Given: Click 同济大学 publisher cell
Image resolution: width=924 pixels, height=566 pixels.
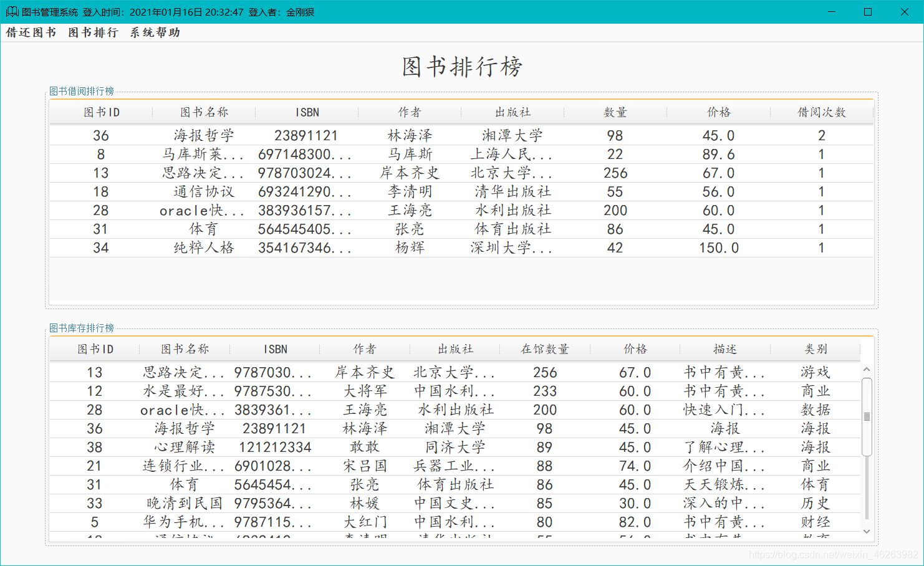Looking at the screenshot, I should click(x=455, y=447).
